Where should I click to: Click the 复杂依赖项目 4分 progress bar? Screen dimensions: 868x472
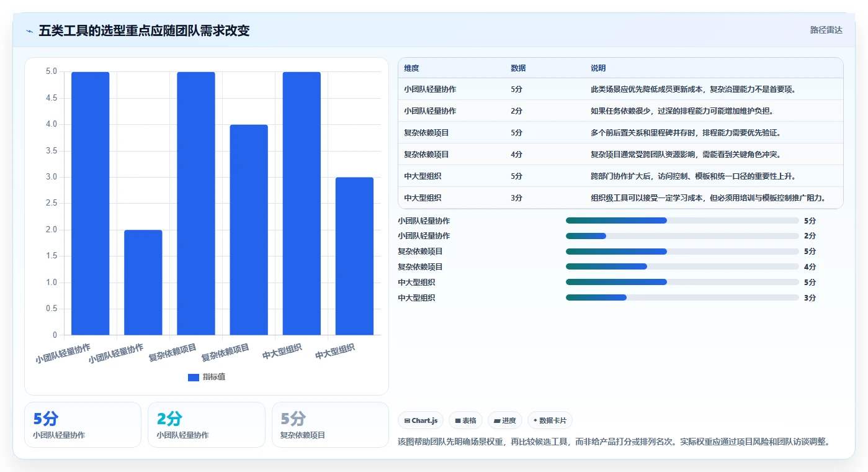[x=682, y=266]
